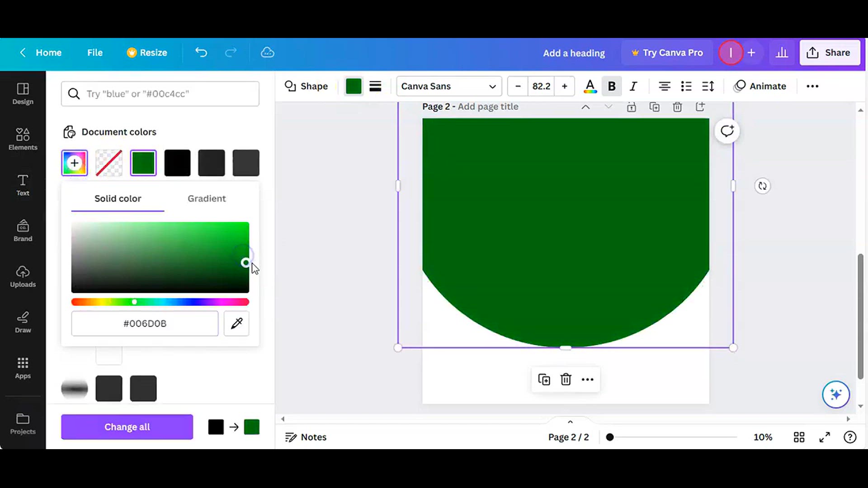Open the Brand panel

coord(23,230)
